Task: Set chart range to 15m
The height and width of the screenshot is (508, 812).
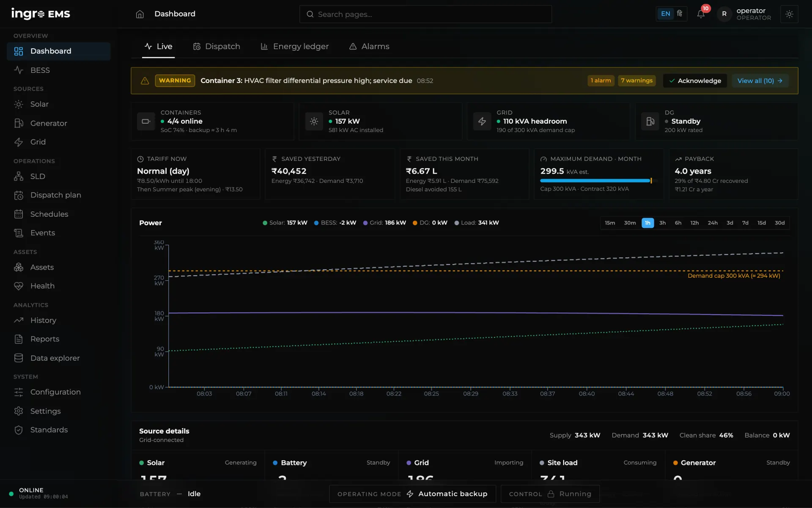Action: [x=610, y=223]
